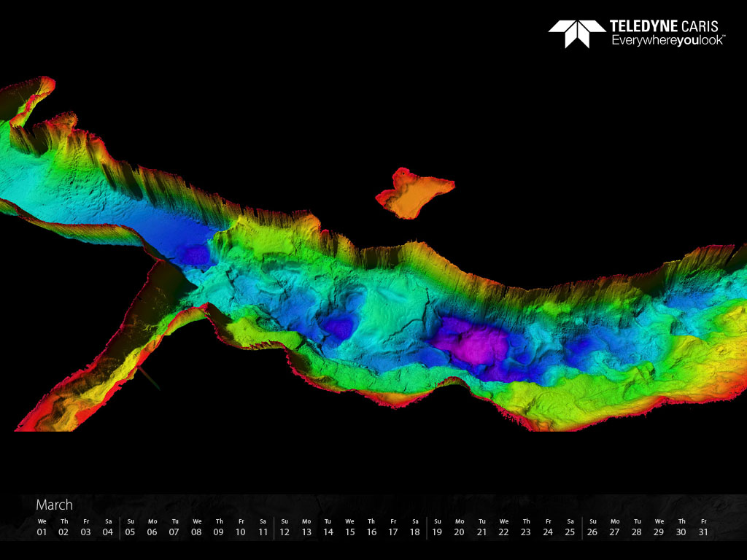Choose calendar date 03

[x=86, y=532]
